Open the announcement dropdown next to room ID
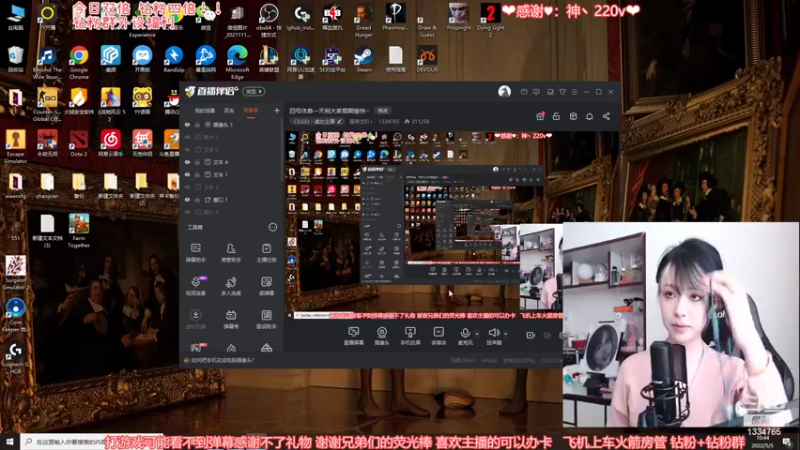 pos(361,121)
